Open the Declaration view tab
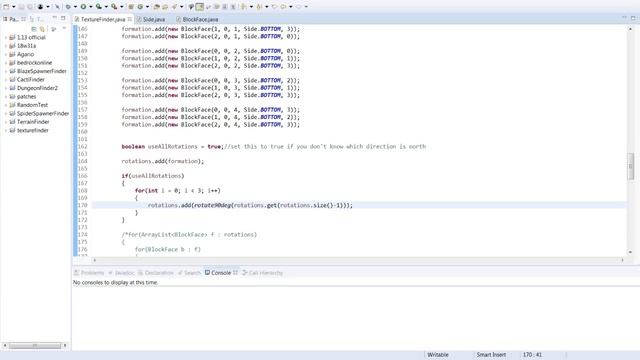Image resolution: width=640 pixels, height=360 pixels. tap(156, 273)
